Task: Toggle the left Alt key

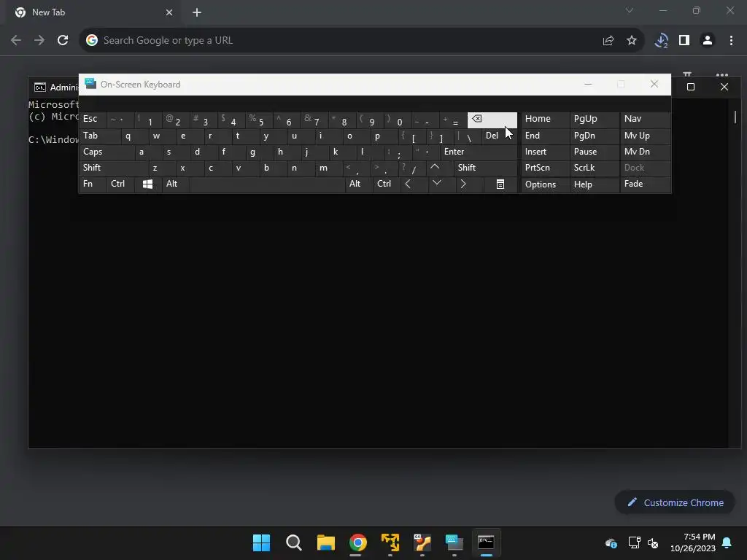Action: (x=175, y=184)
